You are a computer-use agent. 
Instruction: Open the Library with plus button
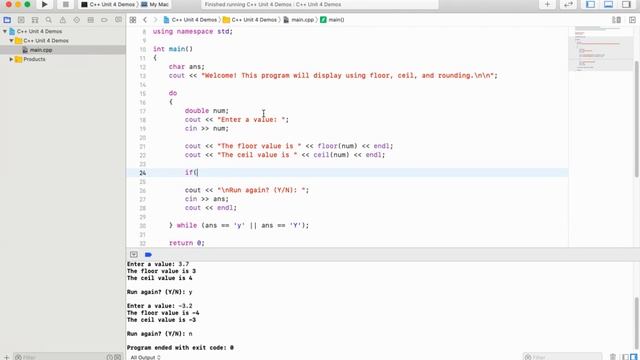click(547, 4)
